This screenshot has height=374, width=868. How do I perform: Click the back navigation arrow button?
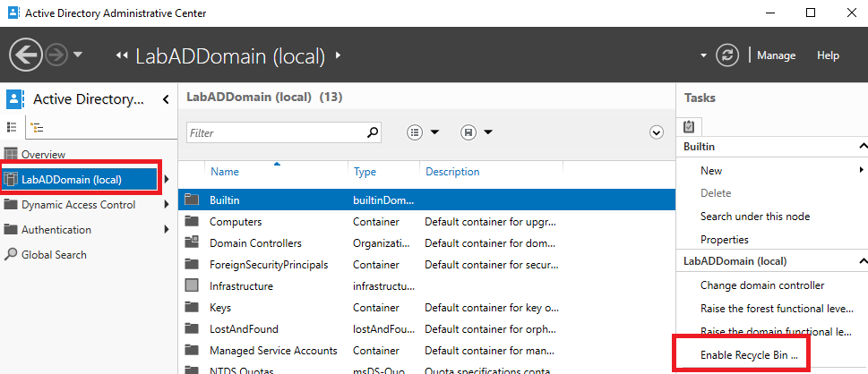coord(26,55)
